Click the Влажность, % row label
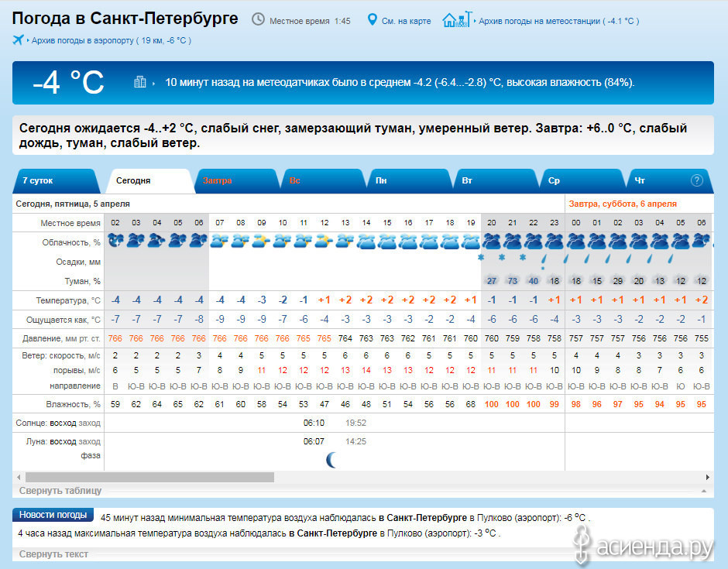728x569 pixels. coord(74,404)
